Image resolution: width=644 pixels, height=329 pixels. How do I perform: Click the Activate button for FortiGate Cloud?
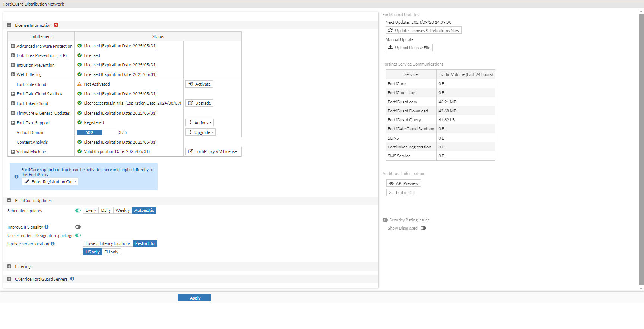click(x=199, y=84)
